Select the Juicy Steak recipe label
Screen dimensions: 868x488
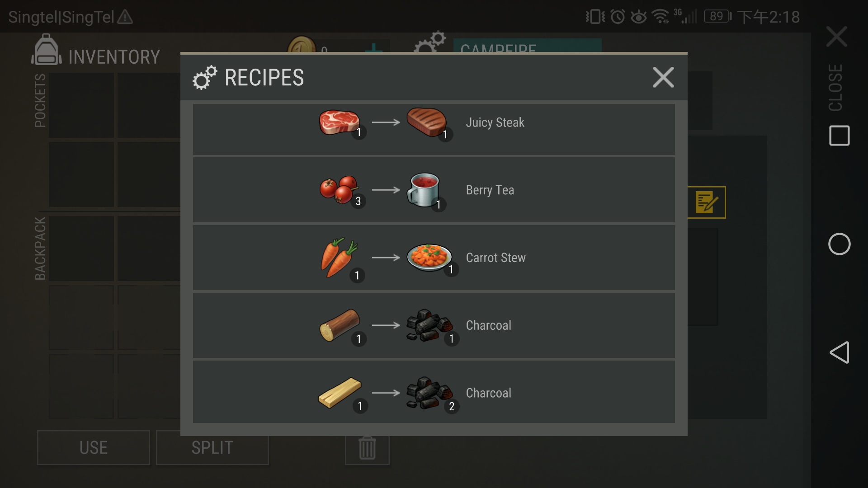[x=495, y=122]
